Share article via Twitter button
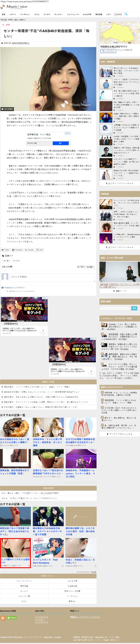140x644 pixels. coord(5,250)
